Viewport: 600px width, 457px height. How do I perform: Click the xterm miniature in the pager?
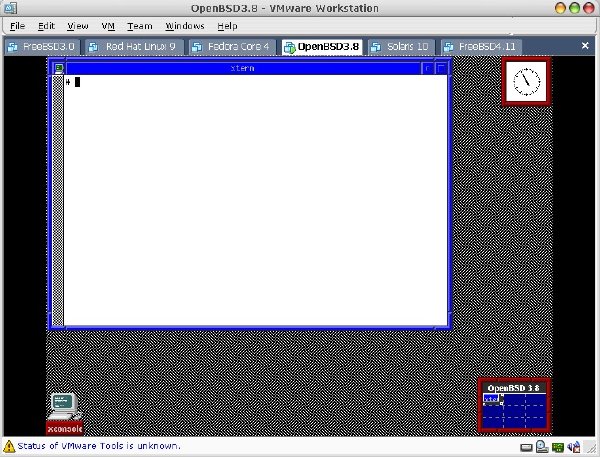[x=491, y=398]
